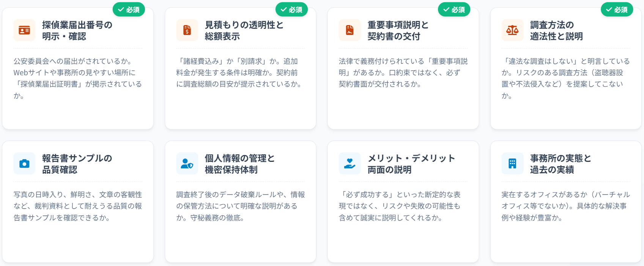Click the contract document icon for 重要事項説明

[x=350, y=30]
